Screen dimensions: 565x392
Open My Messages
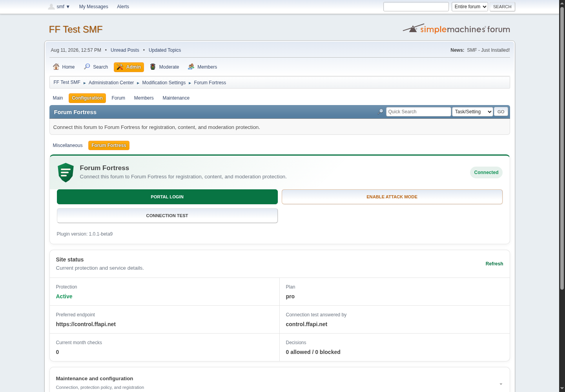pos(93,7)
